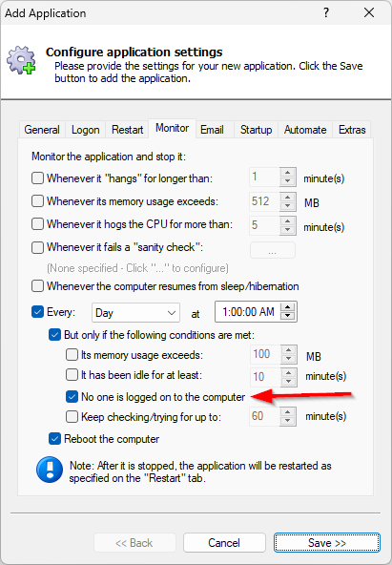
Task: Increase the time with the up spinner arrow
Action: tap(288, 307)
